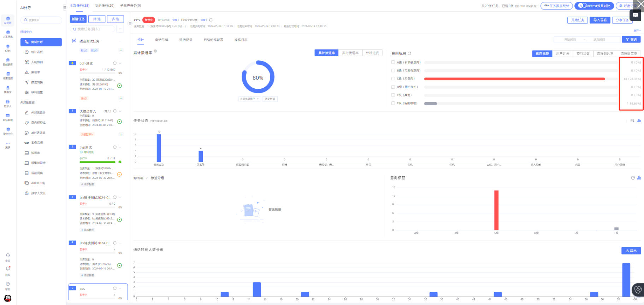Select the 我的任务(29) tab
644x305 pixels.
tap(105, 6)
